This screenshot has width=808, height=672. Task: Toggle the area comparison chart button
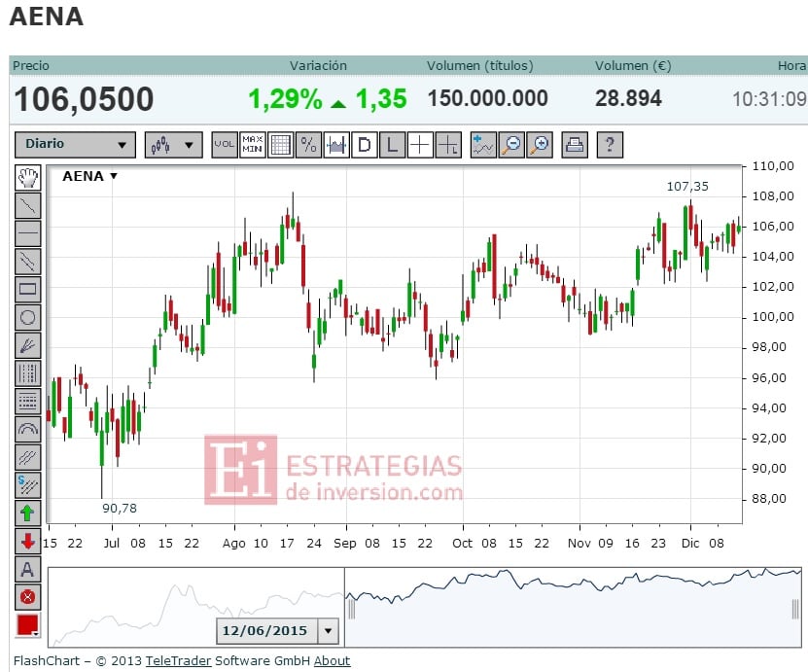pyautogui.click(x=336, y=145)
